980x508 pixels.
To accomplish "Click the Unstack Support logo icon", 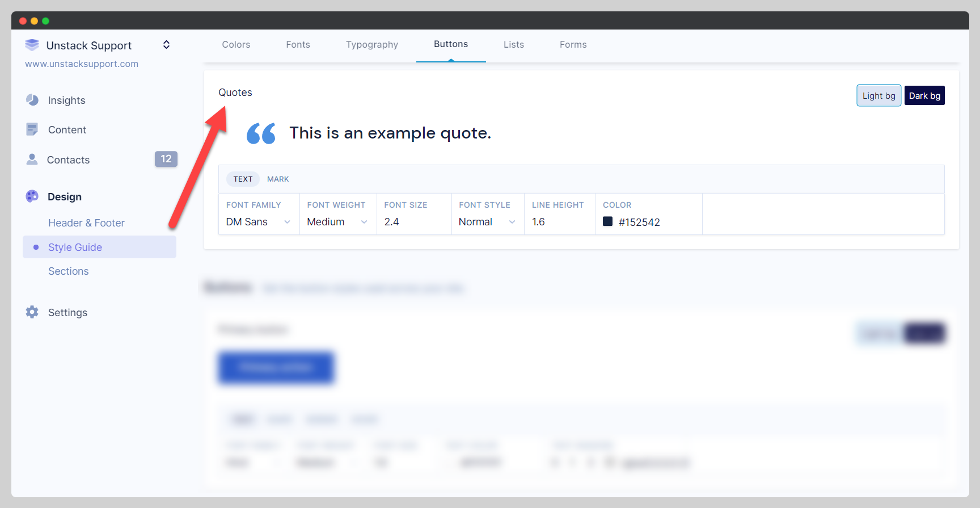I will click(32, 45).
